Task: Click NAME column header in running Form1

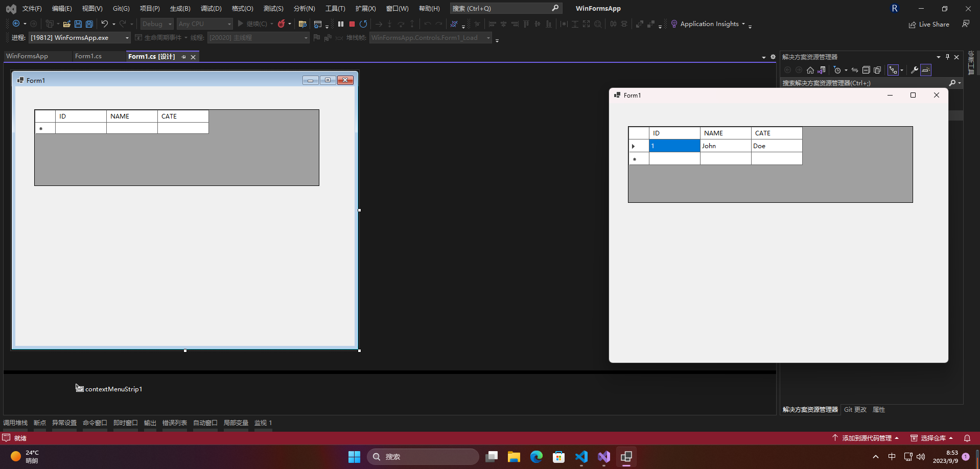Action: (x=726, y=133)
